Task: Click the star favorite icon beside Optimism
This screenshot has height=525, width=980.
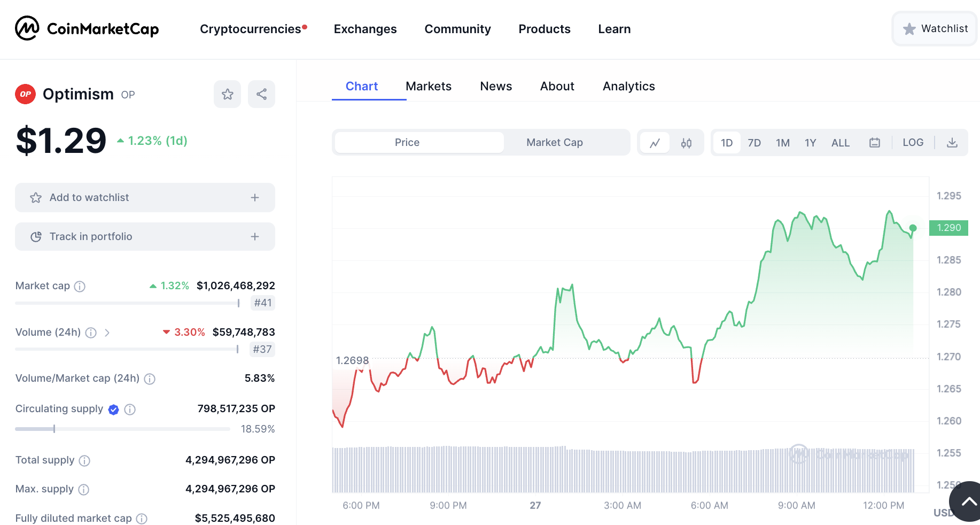Action: [x=227, y=94]
